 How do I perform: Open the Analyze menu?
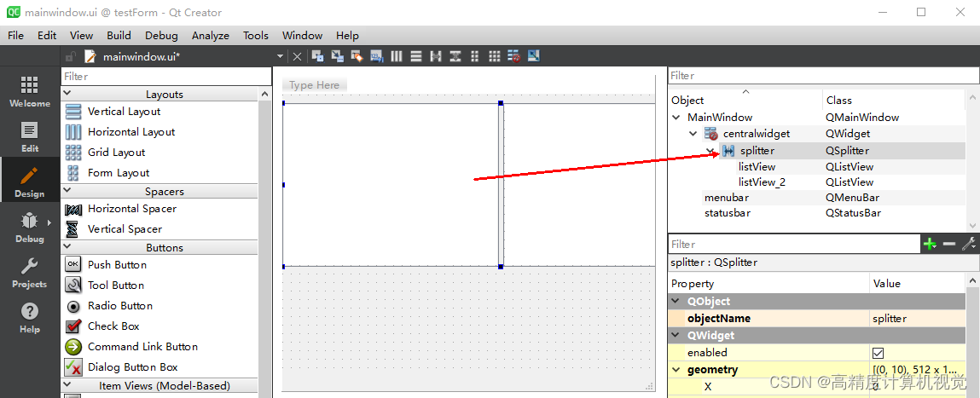pos(211,36)
